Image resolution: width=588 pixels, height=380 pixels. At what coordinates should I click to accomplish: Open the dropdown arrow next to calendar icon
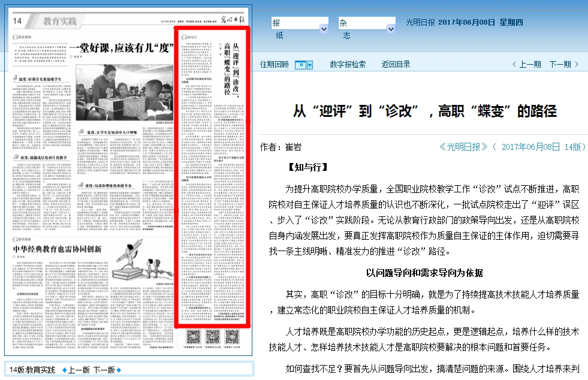(x=310, y=65)
